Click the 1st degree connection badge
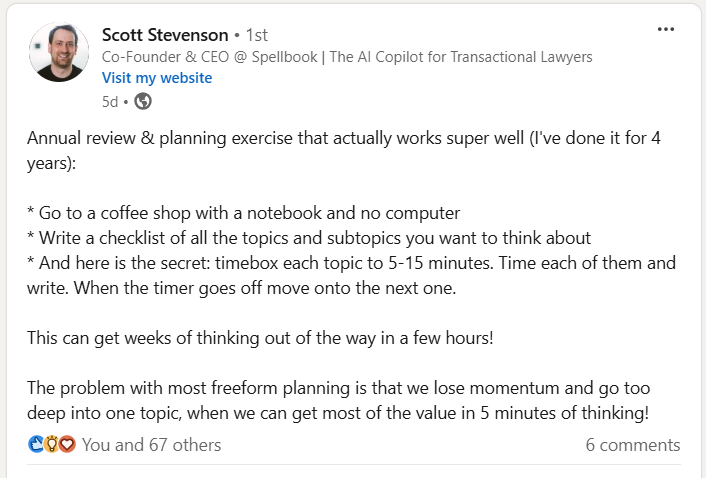The height and width of the screenshot is (478, 706). 257,35
